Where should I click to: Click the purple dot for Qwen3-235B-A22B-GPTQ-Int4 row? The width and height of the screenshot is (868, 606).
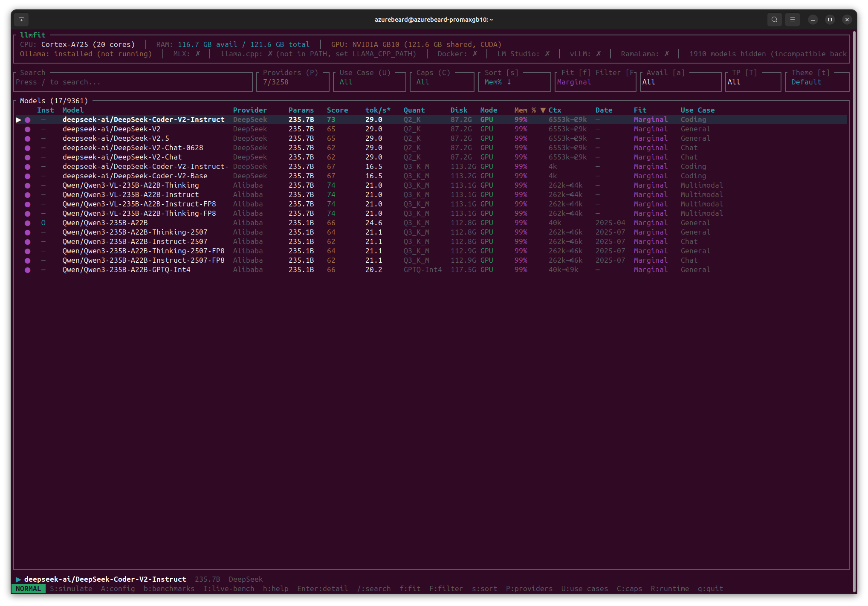(x=28, y=270)
